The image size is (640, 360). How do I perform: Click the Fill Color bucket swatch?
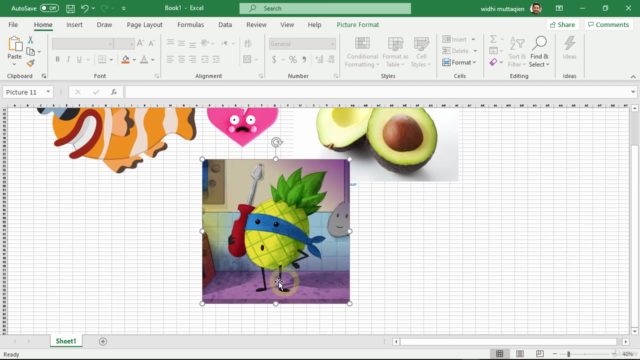tap(125, 60)
